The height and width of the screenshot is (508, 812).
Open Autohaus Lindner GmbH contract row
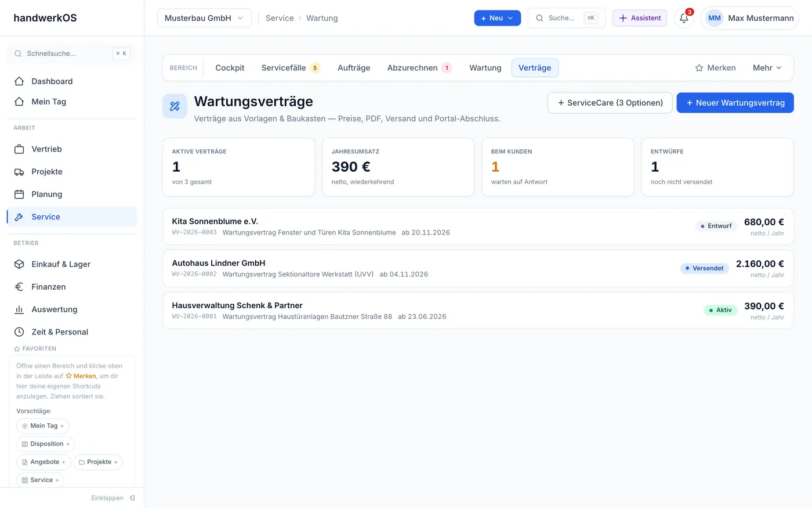[478, 269]
